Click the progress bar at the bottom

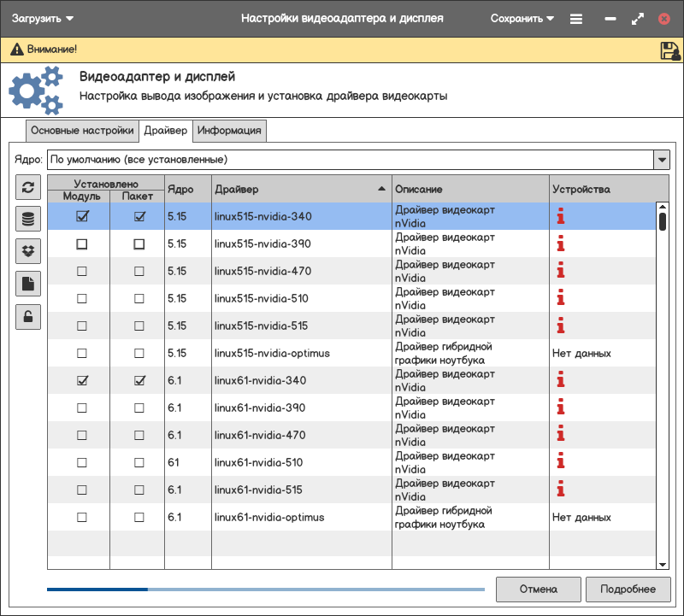265,589
